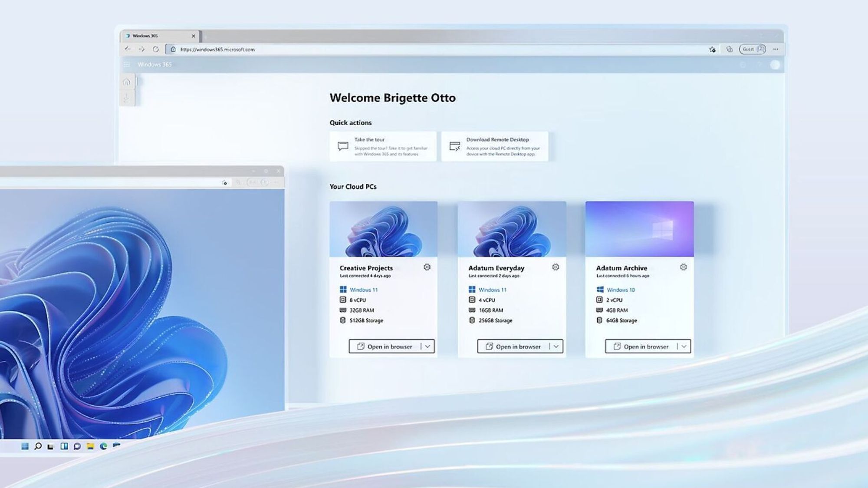
Task: Click 'Last connected 2 days ago' text
Action: pyautogui.click(x=494, y=276)
